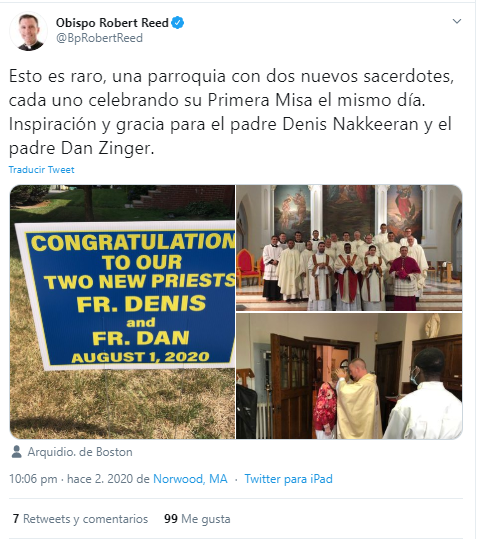Click the Retweets count number 7
Image resolution: width=477 pixels, height=539 pixels.
(x=16, y=519)
